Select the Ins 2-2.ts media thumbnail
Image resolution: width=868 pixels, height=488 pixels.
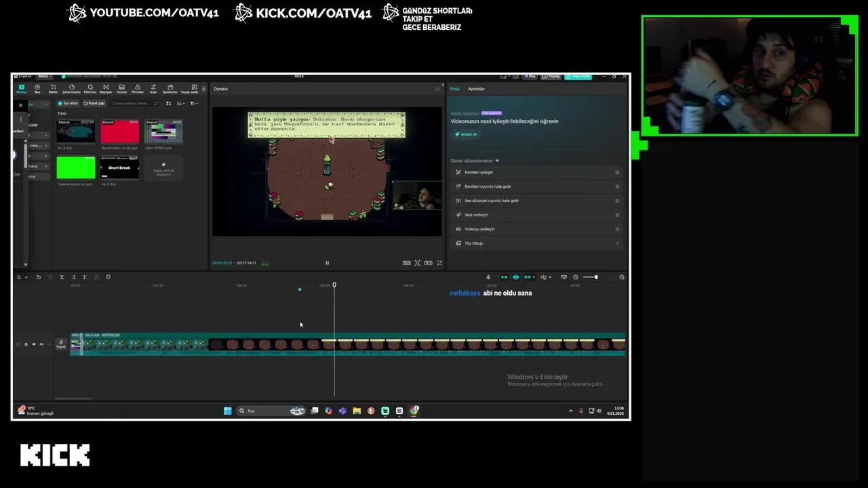point(76,131)
